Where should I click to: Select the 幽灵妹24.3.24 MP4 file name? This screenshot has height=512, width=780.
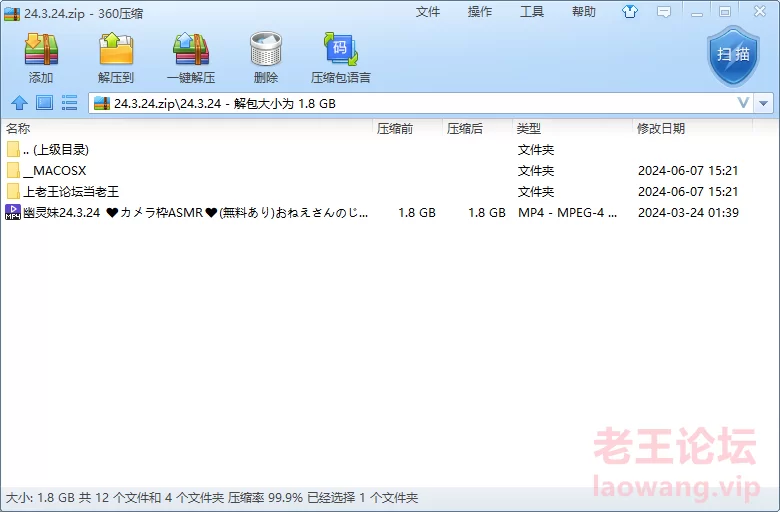point(195,212)
